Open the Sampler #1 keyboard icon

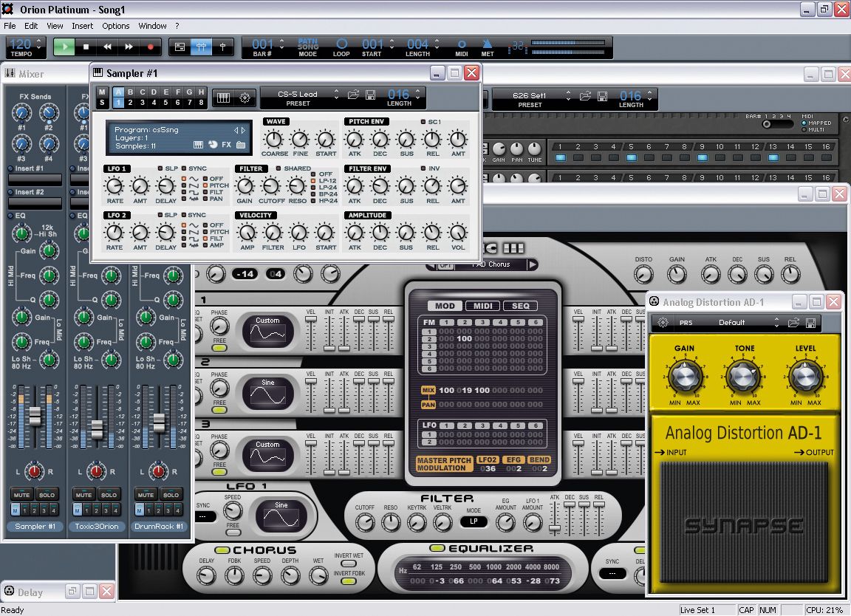(x=223, y=97)
